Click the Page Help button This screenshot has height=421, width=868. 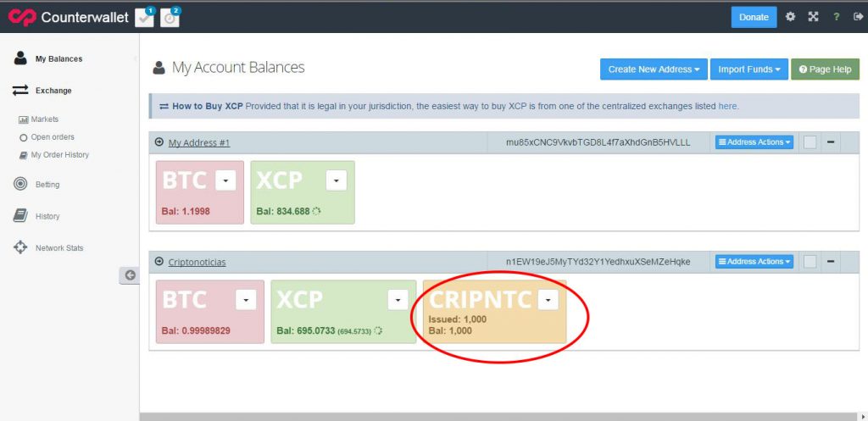coord(825,69)
